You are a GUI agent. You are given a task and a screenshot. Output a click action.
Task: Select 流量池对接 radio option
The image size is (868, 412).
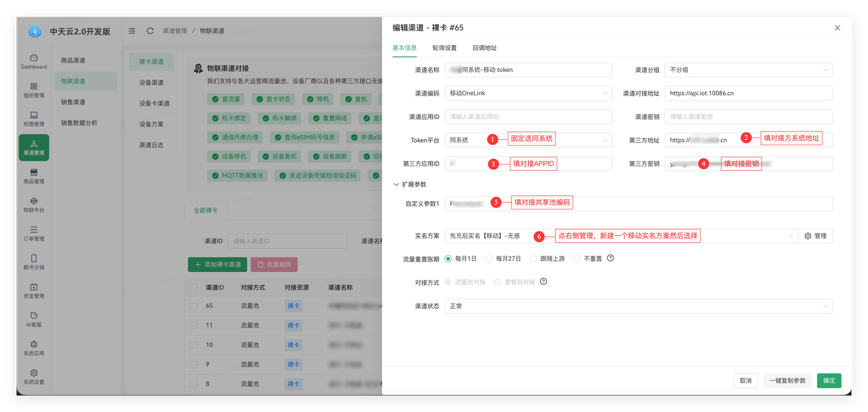(465, 282)
